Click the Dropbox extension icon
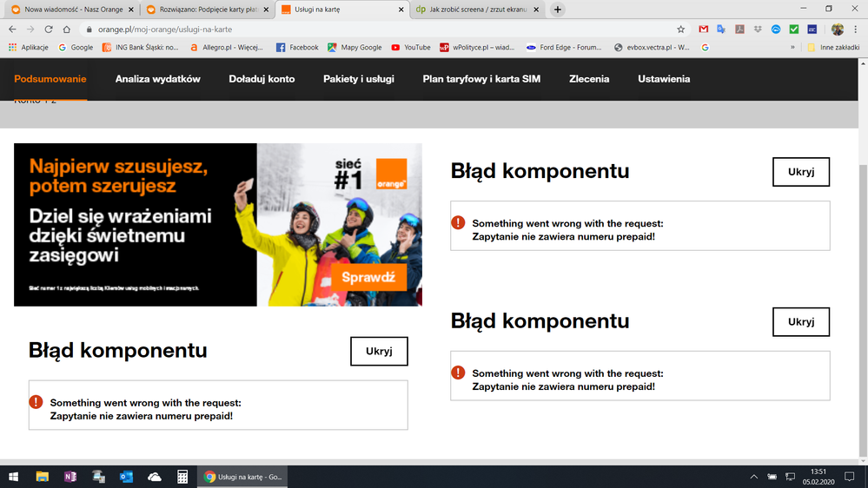The width and height of the screenshot is (868, 488). [758, 30]
